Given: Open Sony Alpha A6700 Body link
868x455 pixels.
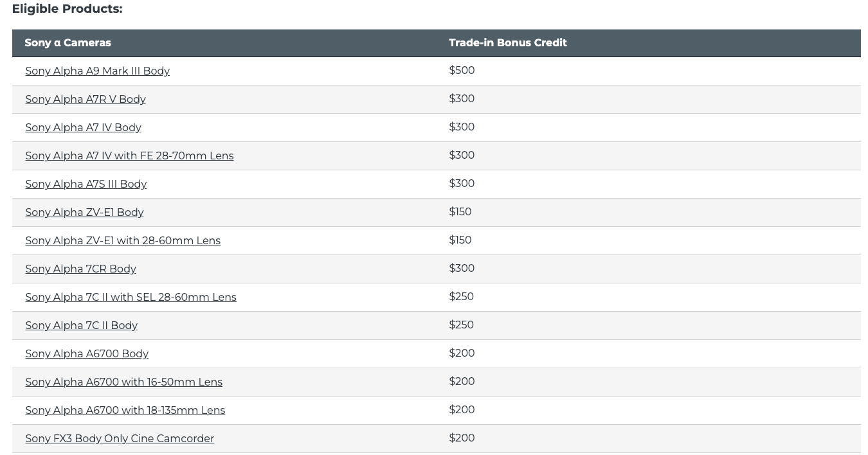Looking at the screenshot, I should 87,353.
